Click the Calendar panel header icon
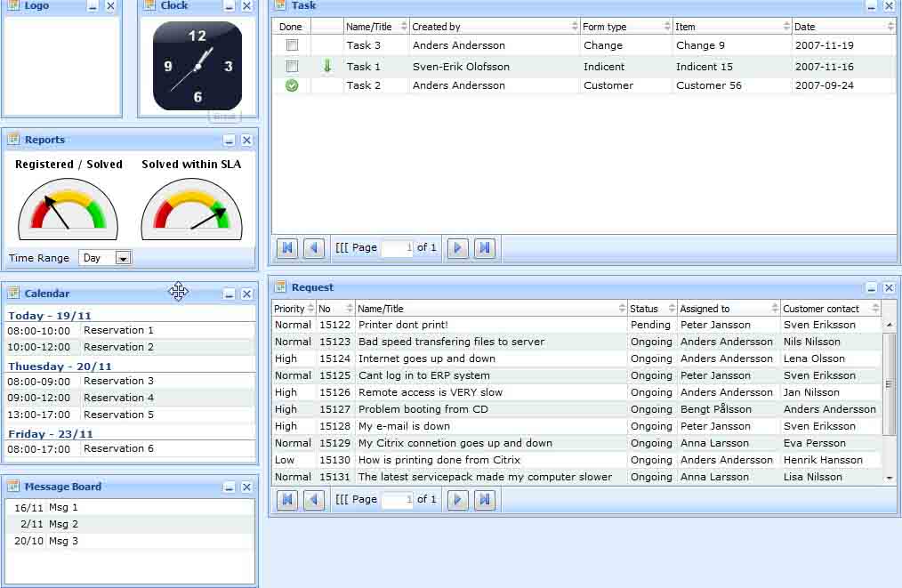Viewport: 902px width, 588px height. coord(13,293)
